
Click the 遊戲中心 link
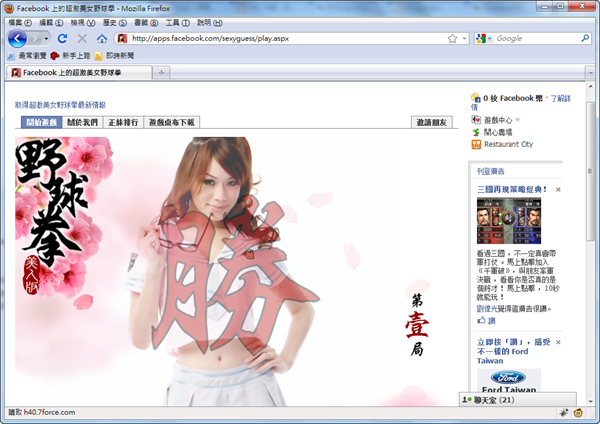click(498, 120)
